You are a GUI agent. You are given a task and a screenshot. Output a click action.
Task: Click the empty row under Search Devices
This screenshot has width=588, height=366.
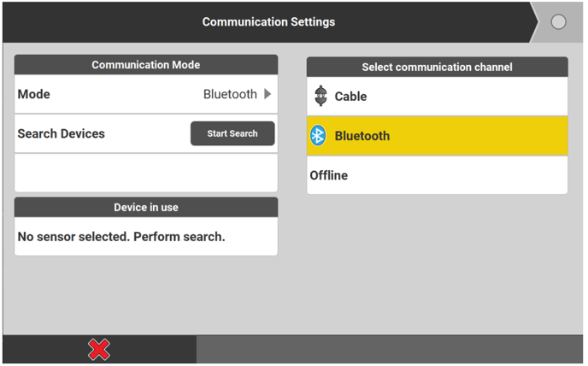pyautogui.click(x=146, y=173)
